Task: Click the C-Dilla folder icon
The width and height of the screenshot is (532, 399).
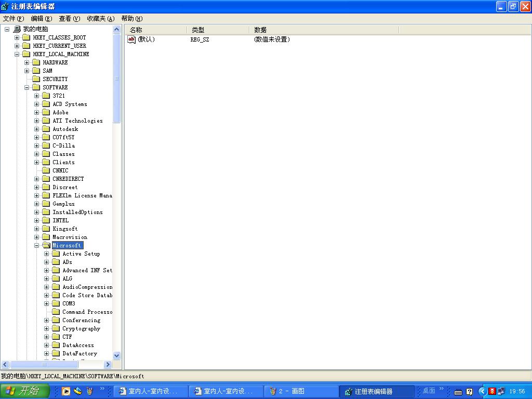Action: (x=46, y=145)
